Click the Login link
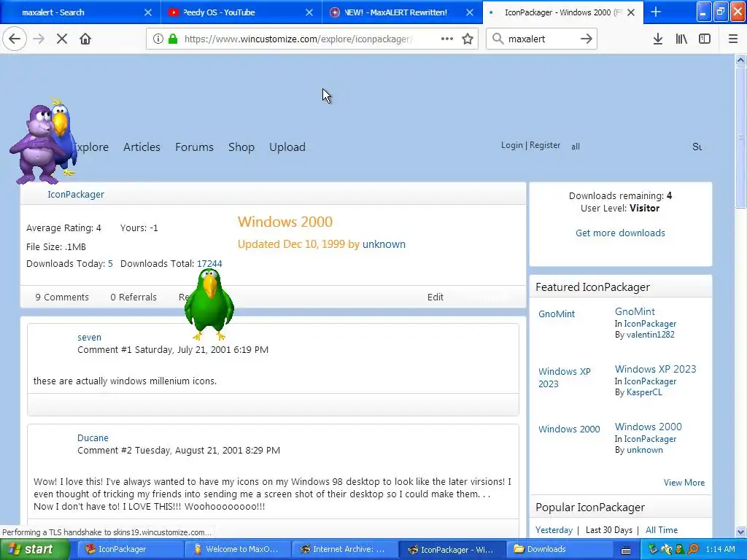This screenshot has height=560, width=747. point(511,145)
